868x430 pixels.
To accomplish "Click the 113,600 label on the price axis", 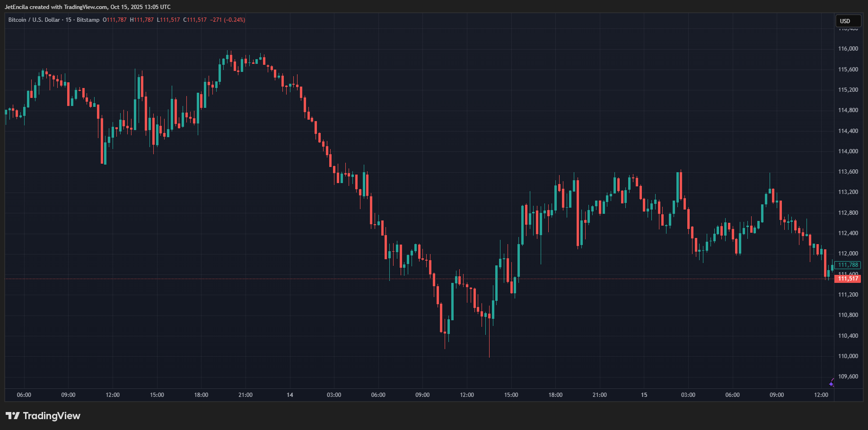I will [848, 172].
